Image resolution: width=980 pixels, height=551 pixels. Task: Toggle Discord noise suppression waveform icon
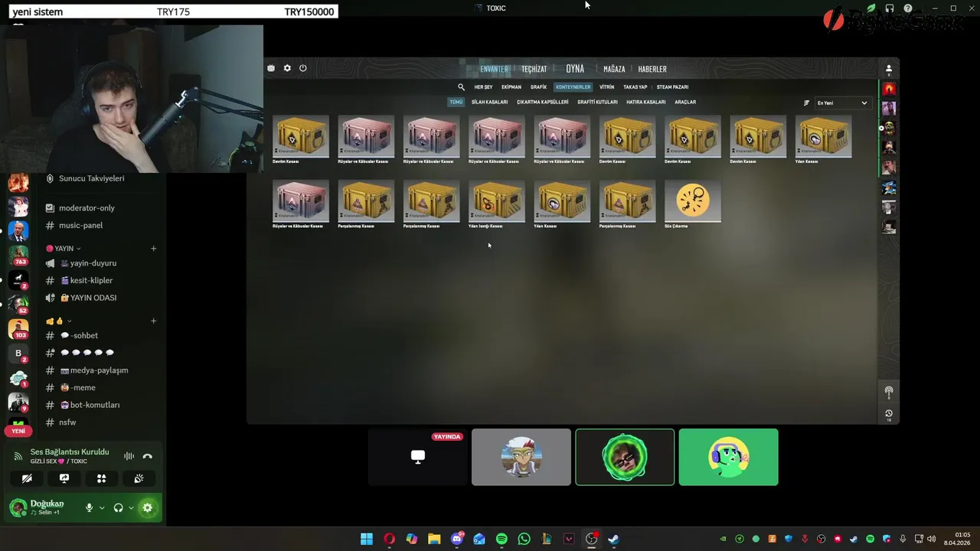click(129, 456)
